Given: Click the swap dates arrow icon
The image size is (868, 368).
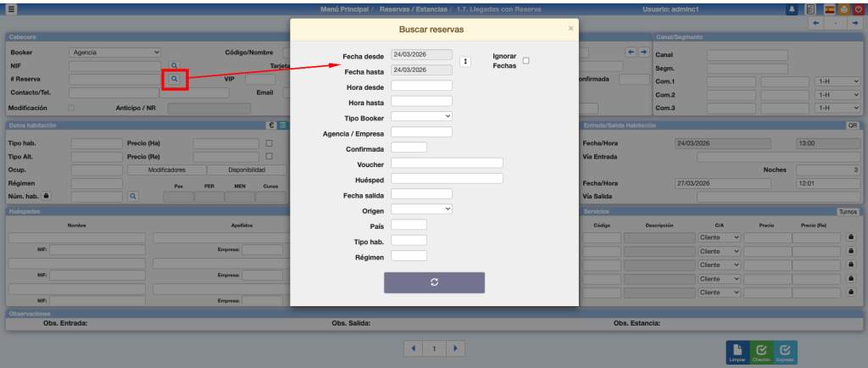Looking at the screenshot, I should coord(464,61).
